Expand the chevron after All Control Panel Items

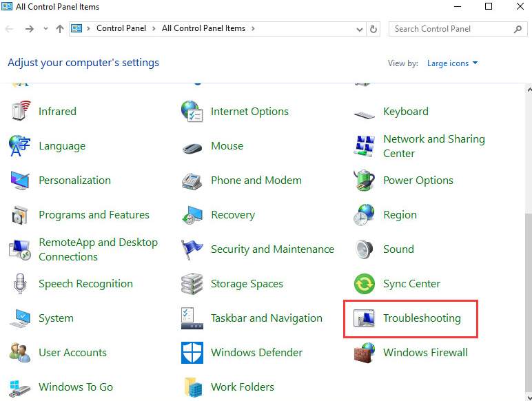(x=253, y=28)
